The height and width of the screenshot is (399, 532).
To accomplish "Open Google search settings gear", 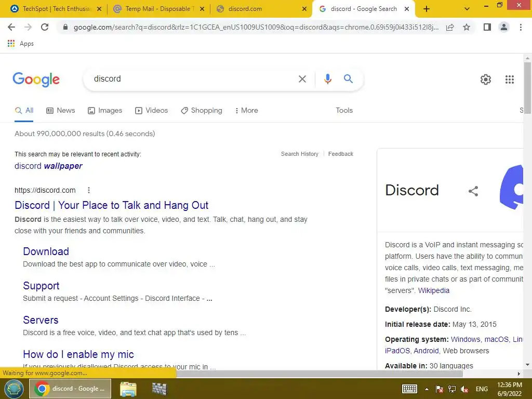I will (x=486, y=79).
